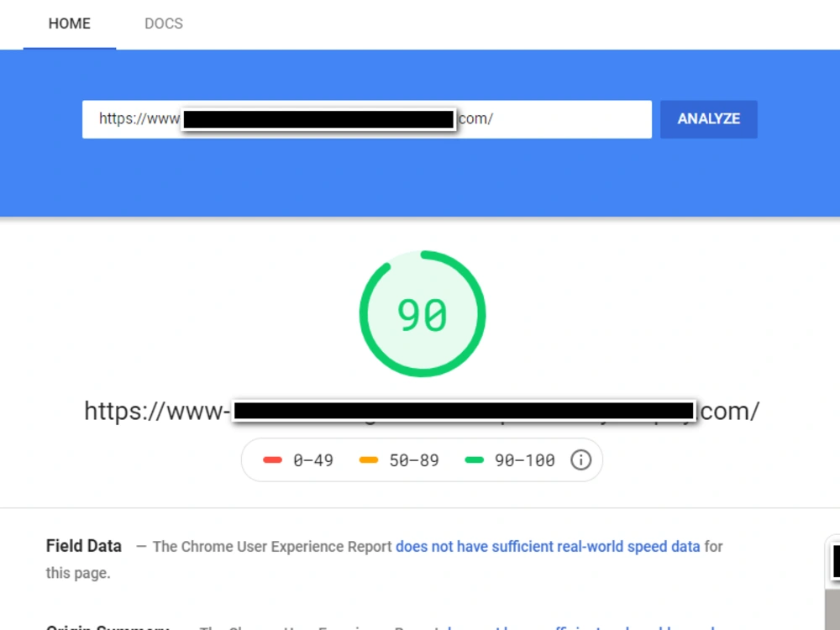Open the HOME tab
The height and width of the screenshot is (630, 840).
click(70, 24)
